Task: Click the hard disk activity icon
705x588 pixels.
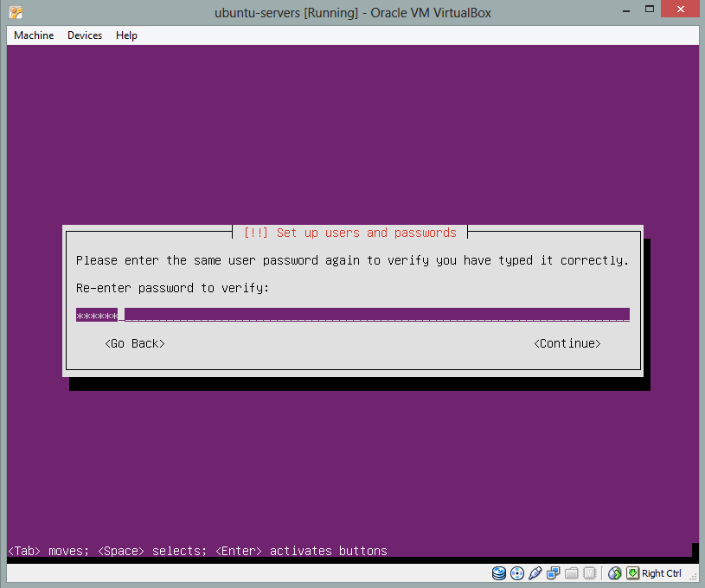Action: tap(498, 573)
